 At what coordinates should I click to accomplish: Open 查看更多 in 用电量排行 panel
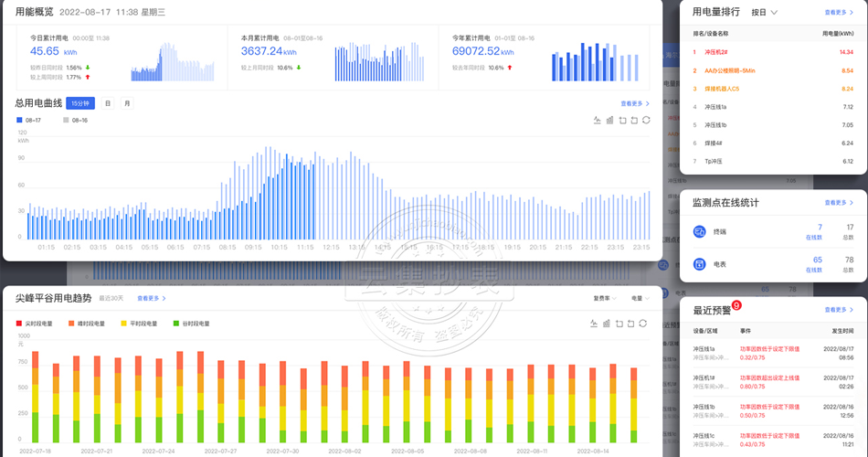point(839,13)
